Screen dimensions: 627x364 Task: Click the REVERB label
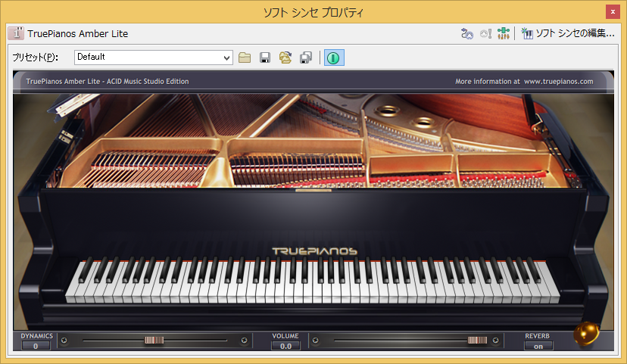coord(537,336)
